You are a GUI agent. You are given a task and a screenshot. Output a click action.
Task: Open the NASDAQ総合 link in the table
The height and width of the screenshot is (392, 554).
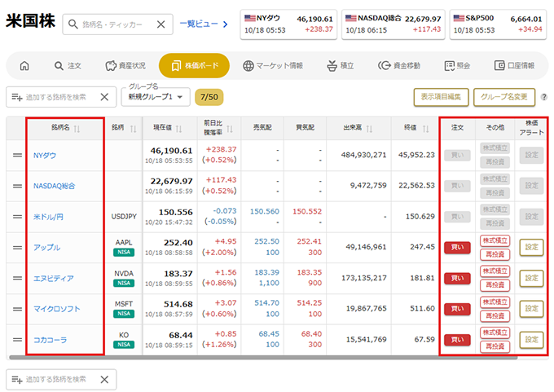tap(54, 186)
